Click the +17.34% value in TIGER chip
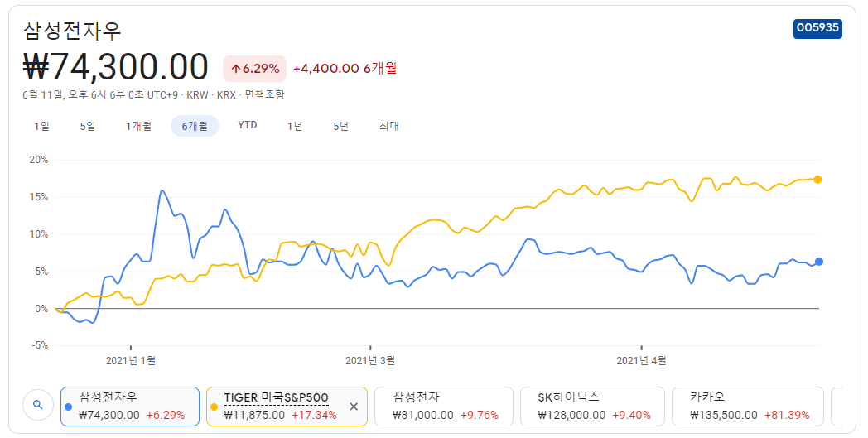This screenshot has height=438, width=868. click(314, 416)
